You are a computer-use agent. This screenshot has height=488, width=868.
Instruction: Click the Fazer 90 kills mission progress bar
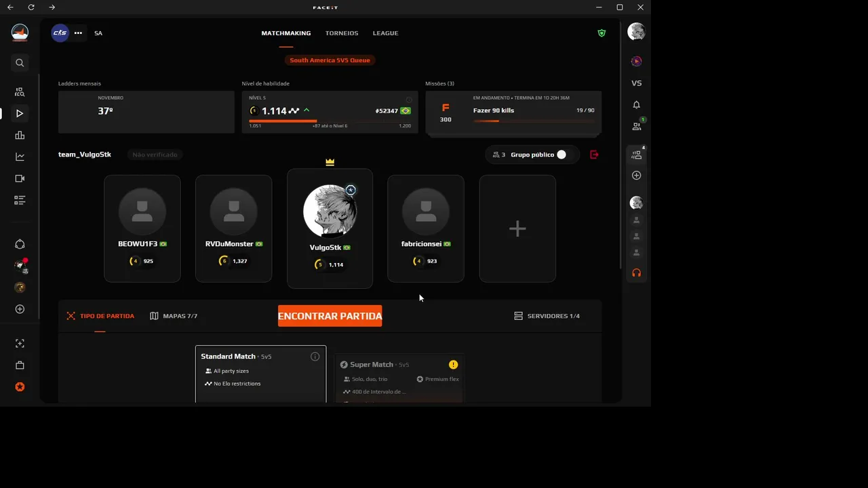534,121
